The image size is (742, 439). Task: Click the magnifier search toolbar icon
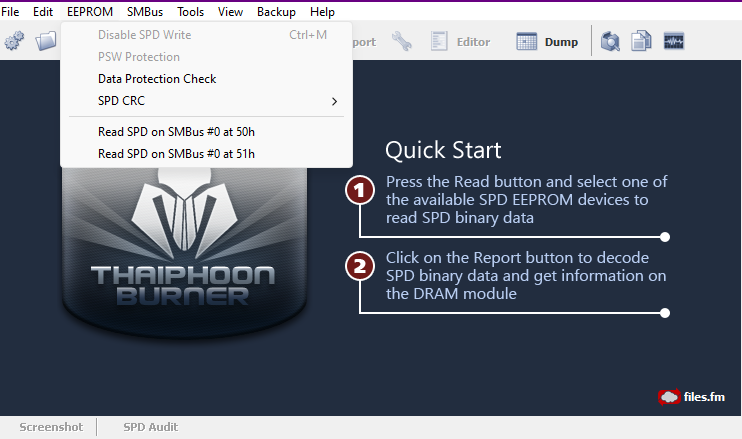click(x=610, y=41)
